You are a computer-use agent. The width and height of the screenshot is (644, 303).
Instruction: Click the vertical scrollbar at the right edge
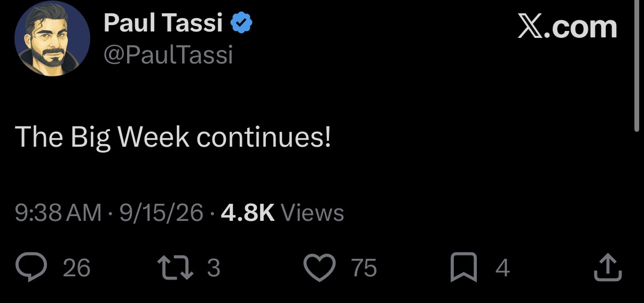point(635,65)
